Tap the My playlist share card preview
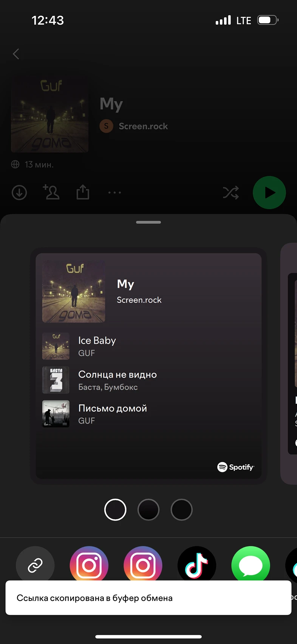This screenshot has height=644, width=297. [x=148, y=366]
